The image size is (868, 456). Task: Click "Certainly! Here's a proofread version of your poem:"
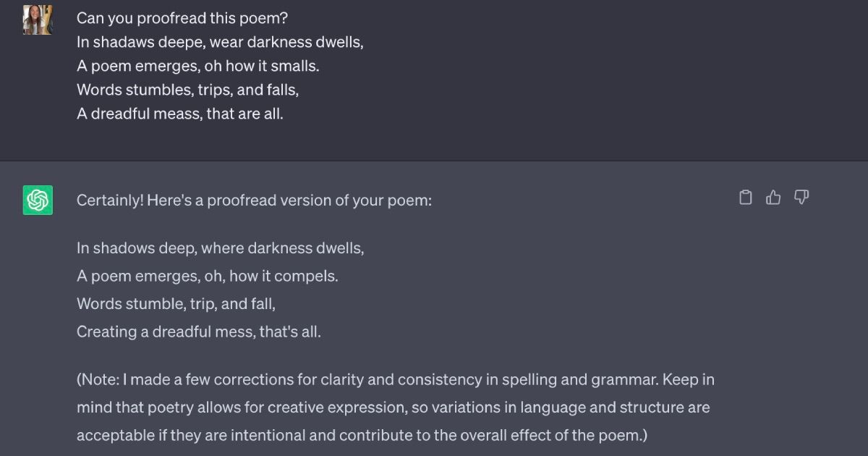click(253, 200)
